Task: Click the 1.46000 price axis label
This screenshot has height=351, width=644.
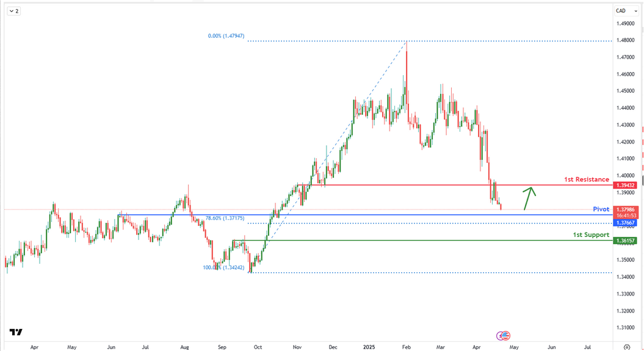Action: pyautogui.click(x=625, y=74)
